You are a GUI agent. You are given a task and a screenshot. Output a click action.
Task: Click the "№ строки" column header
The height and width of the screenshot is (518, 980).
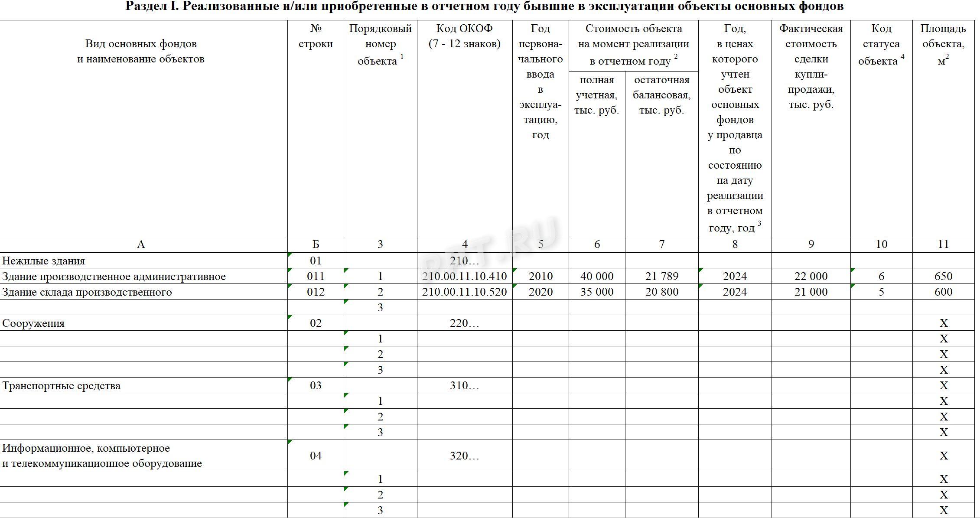[316, 36]
